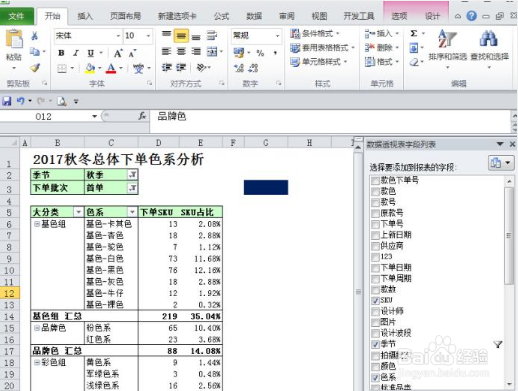Increase decimal places
The height and width of the screenshot is (391, 518).
click(239, 68)
